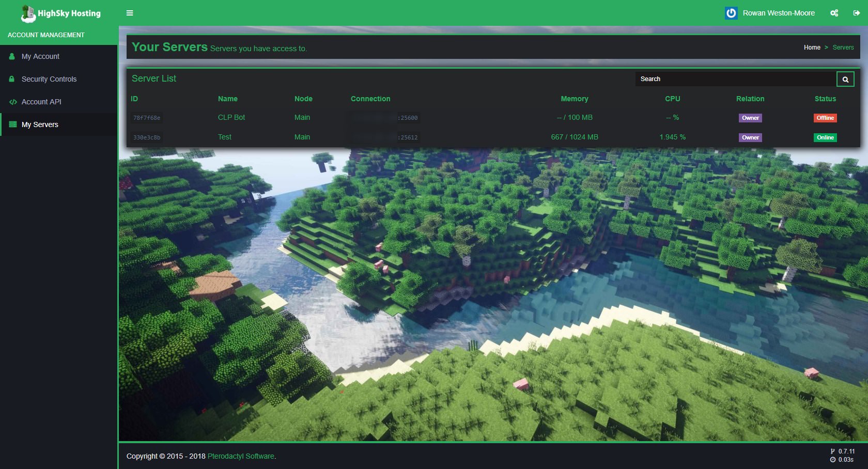Click Rowan Weston-Moore username
Screen dimensions: 868x469
pyautogui.click(x=779, y=13)
